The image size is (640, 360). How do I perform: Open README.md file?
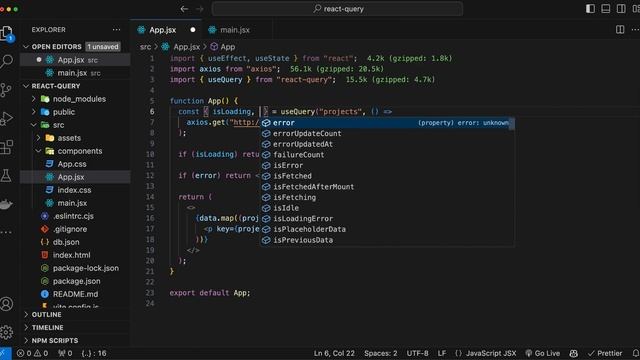75,294
